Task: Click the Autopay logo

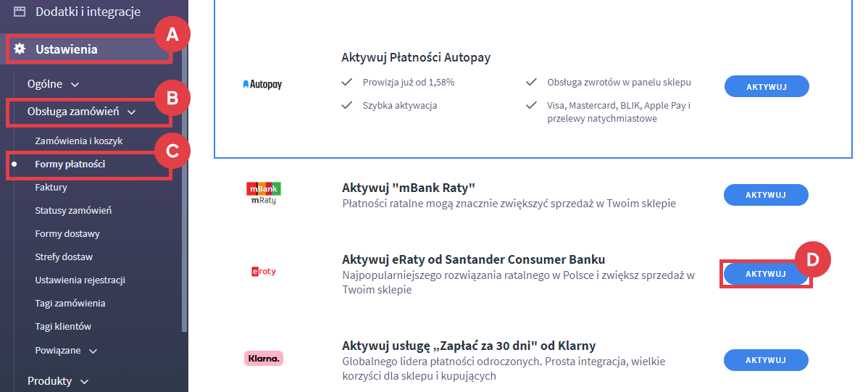Action: click(262, 85)
